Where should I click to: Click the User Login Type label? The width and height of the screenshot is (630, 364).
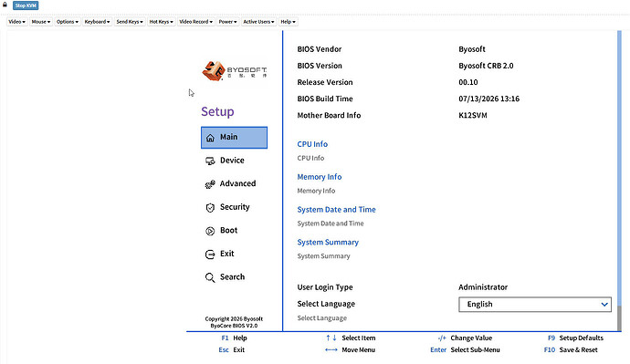point(325,287)
